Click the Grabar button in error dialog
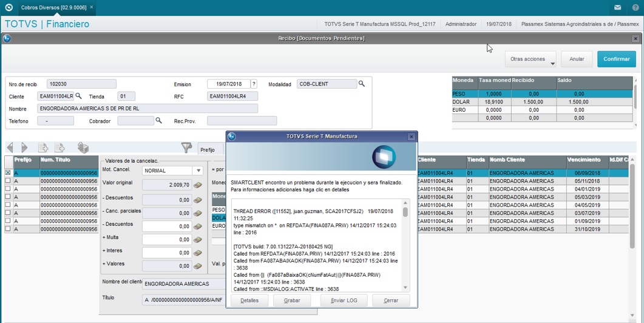Viewport: 644px width, 323px height. [292, 301]
